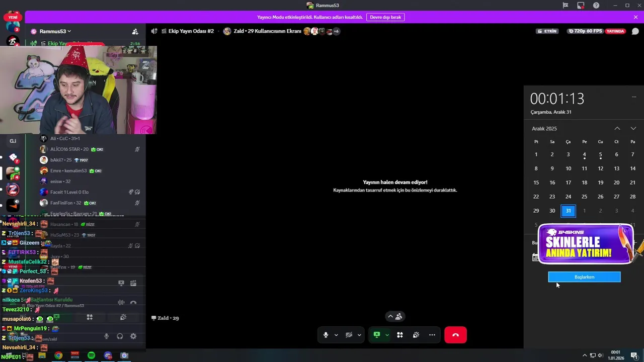
Task: Click 'Aralık 2025' calendar header
Action: coord(544,129)
